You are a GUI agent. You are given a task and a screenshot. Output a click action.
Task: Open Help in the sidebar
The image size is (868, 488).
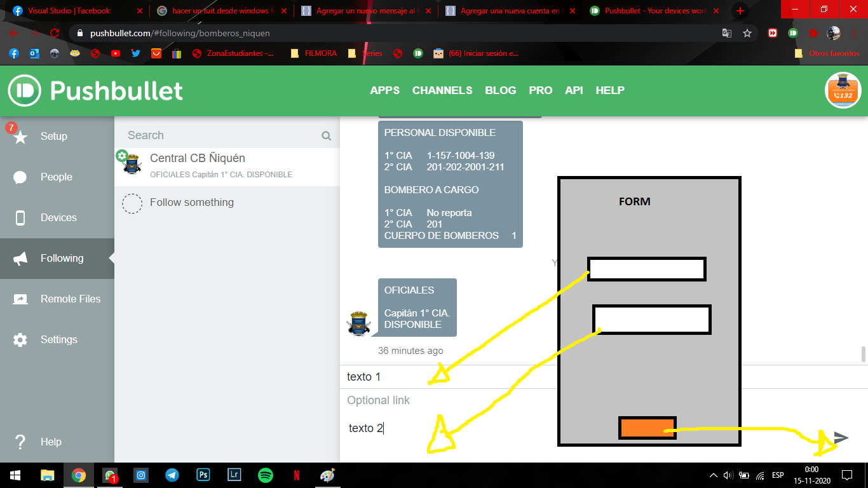(x=57, y=442)
